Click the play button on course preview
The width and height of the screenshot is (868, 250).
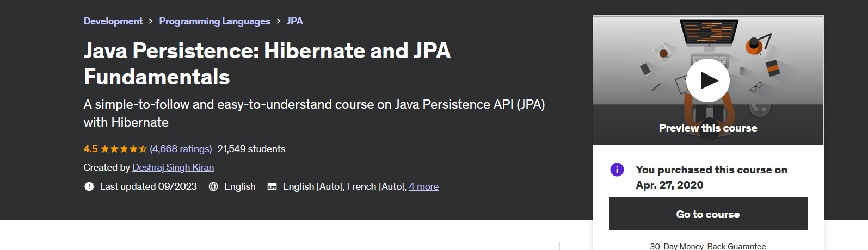(707, 80)
